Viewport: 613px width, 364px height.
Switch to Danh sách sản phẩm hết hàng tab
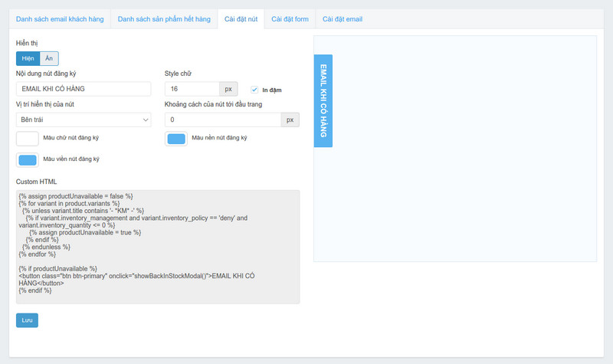click(164, 18)
